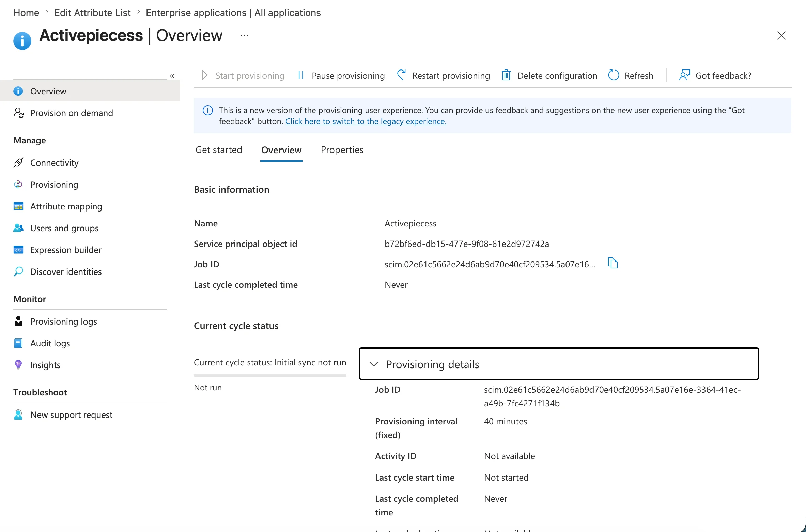Click the Start provisioning play icon

[x=204, y=75]
